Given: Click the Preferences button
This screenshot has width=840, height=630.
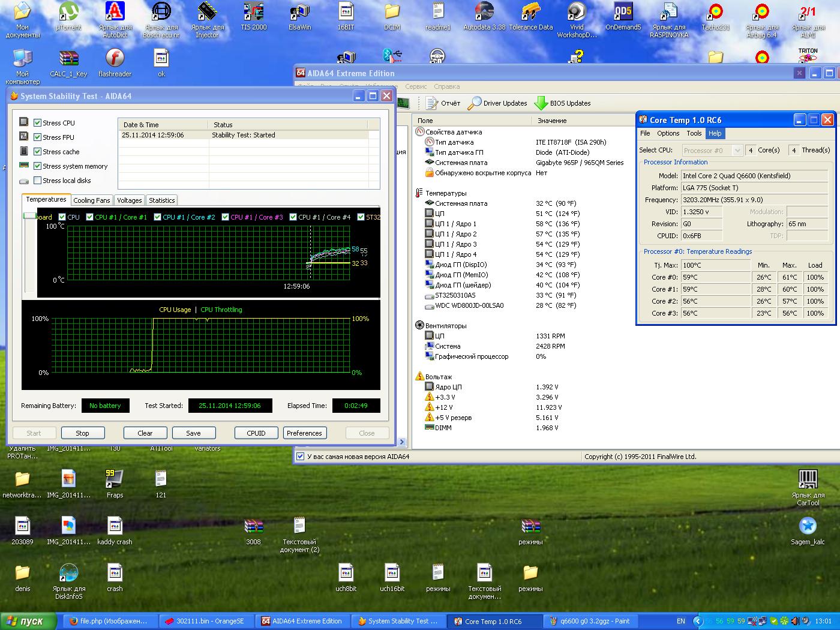Looking at the screenshot, I should 304,433.
